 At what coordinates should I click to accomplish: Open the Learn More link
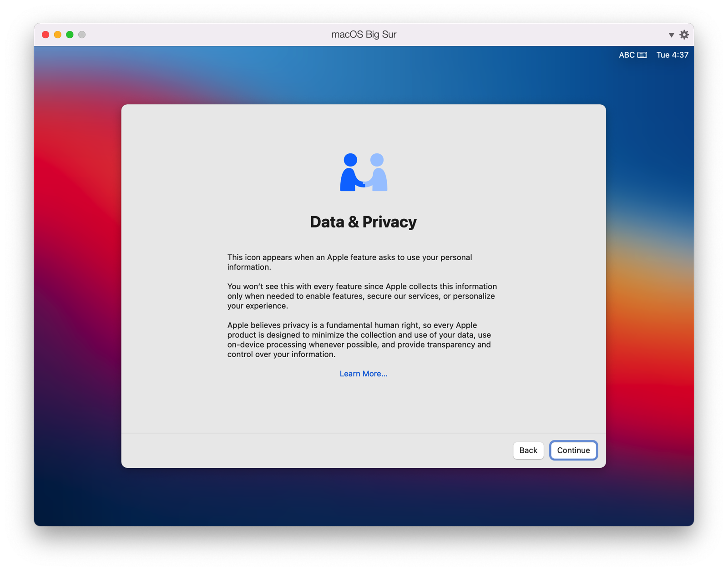(363, 374)
